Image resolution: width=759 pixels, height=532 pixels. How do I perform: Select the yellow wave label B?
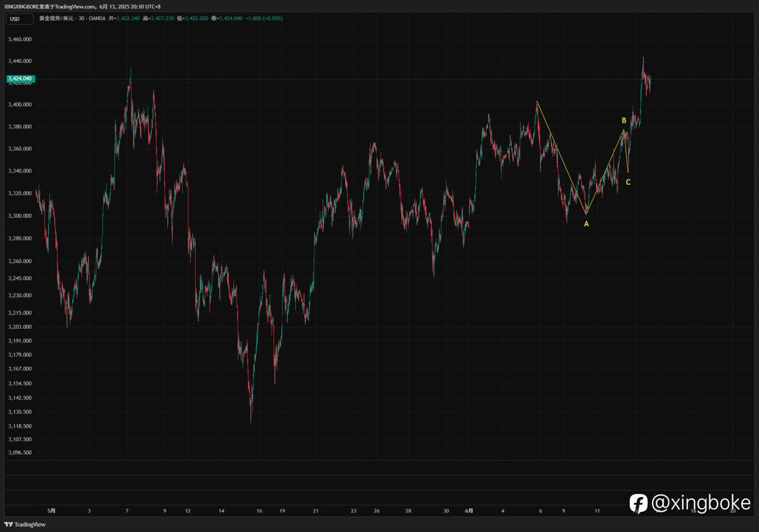[x=624, y=120]
